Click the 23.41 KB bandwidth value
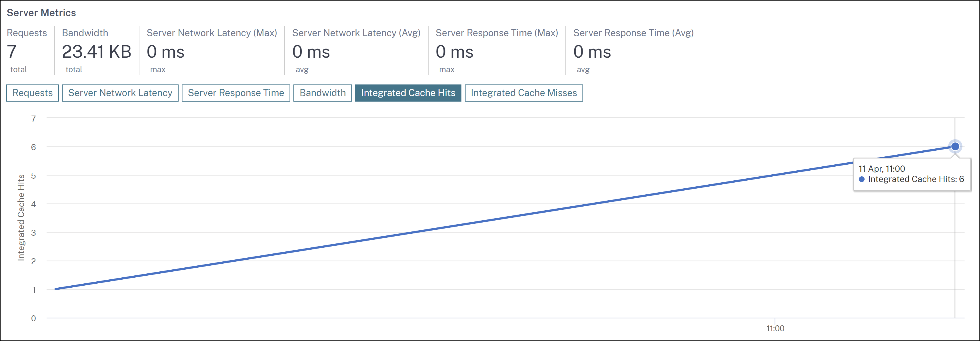This screenshot has height=341, width=980. point(97,52)
